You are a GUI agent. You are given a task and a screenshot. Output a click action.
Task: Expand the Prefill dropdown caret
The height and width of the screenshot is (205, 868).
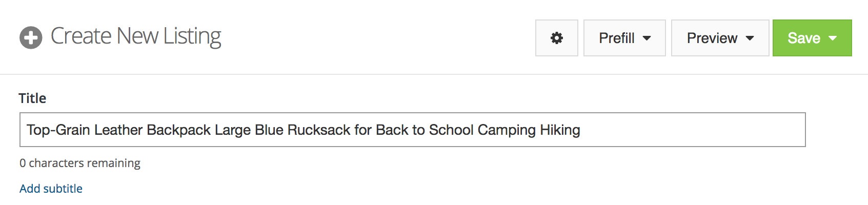647,38
